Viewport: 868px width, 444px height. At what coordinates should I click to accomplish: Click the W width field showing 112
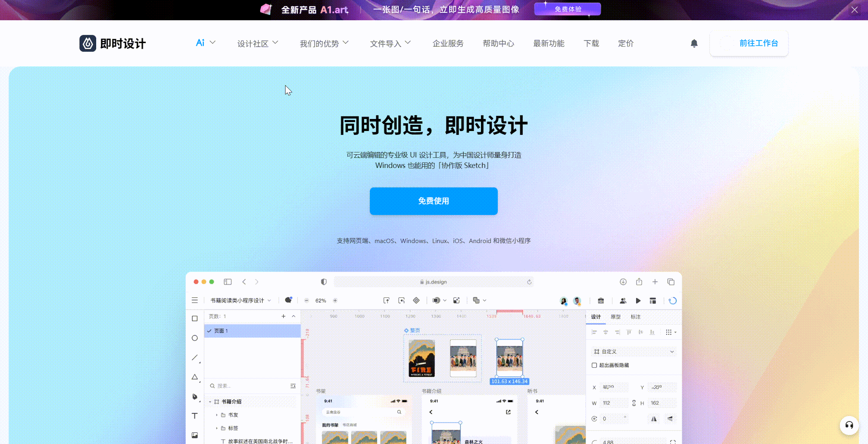(614, 403)
